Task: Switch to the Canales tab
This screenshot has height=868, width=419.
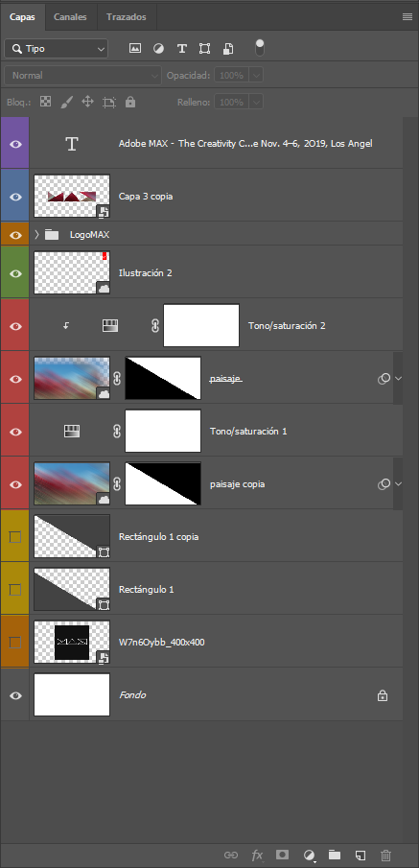Action: click(x=70, y=17)
